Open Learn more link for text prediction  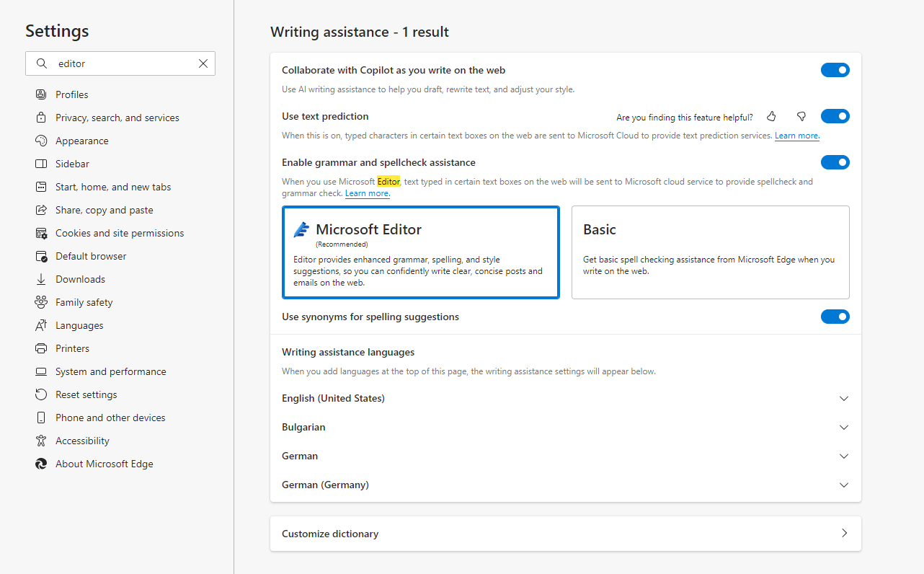point(796,136)
